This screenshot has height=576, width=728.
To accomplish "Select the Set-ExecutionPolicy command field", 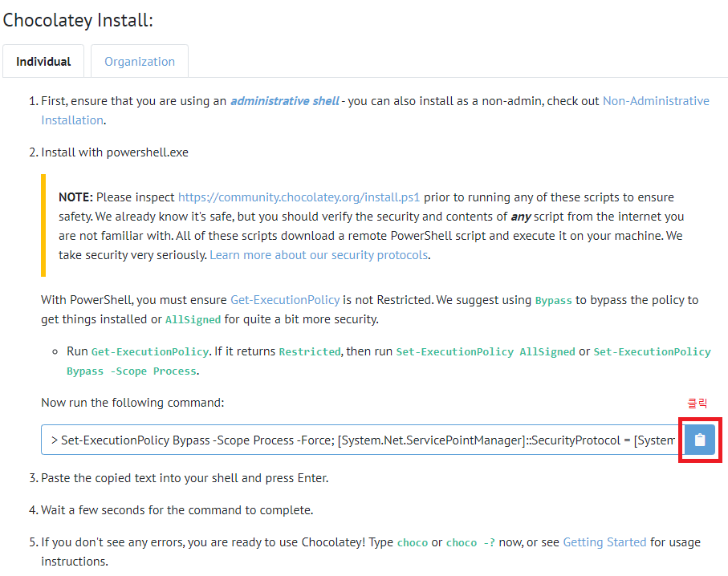I will [x=363, y=440].
